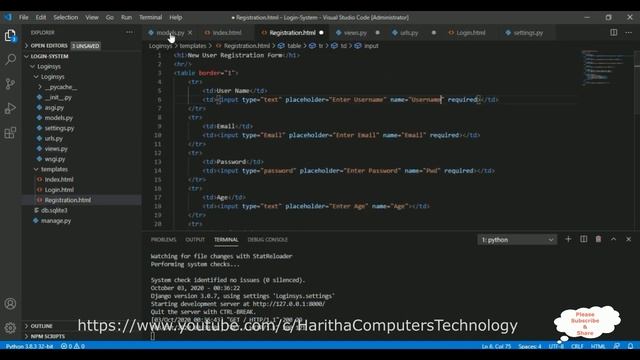The width and height of the screenshot is (640, 360).
Task: Select Python 3.8.3 32-bit interpreter status
Action: pos(29,346)
